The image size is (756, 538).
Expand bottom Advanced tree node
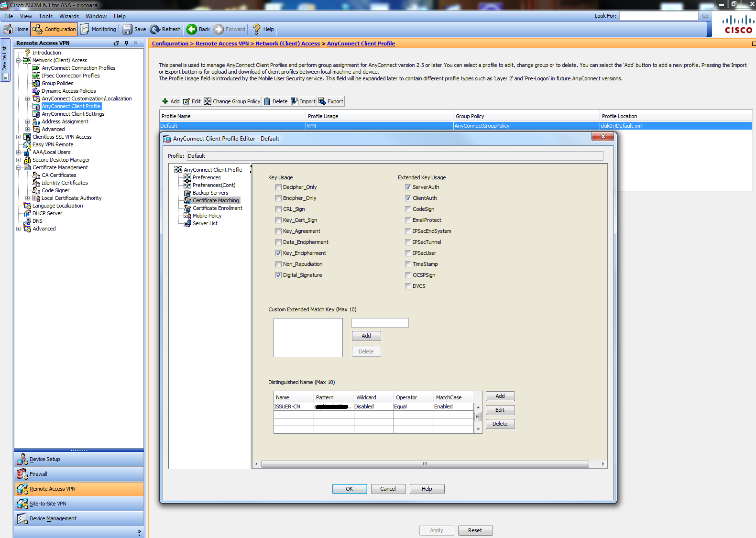18,229
